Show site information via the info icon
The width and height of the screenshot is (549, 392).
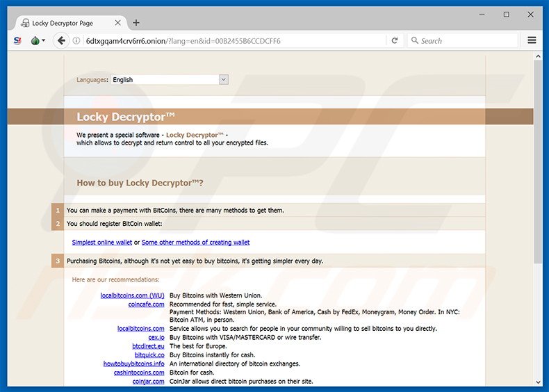[x=76, y=40]
